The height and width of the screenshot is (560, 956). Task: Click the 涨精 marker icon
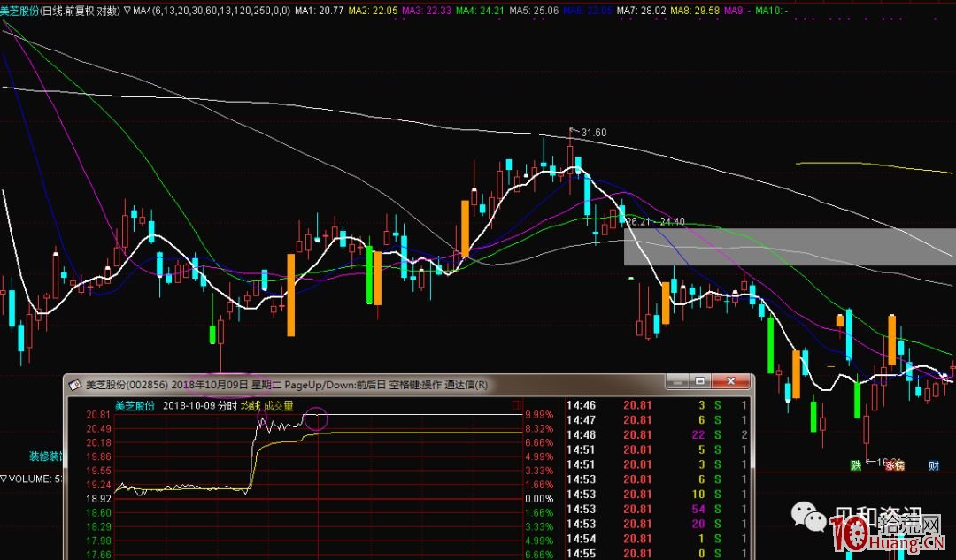894,465
